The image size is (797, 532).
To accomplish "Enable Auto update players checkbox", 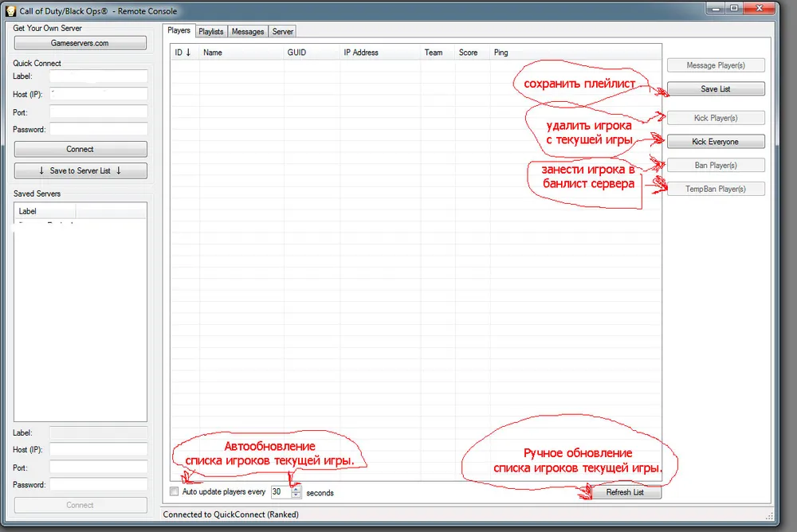I will point(175,491).
